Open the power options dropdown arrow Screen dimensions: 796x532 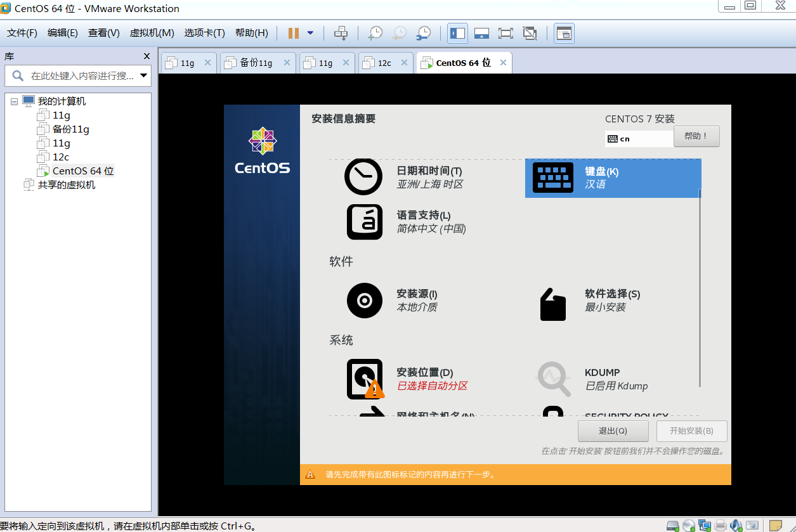click(x=310, y=33)
